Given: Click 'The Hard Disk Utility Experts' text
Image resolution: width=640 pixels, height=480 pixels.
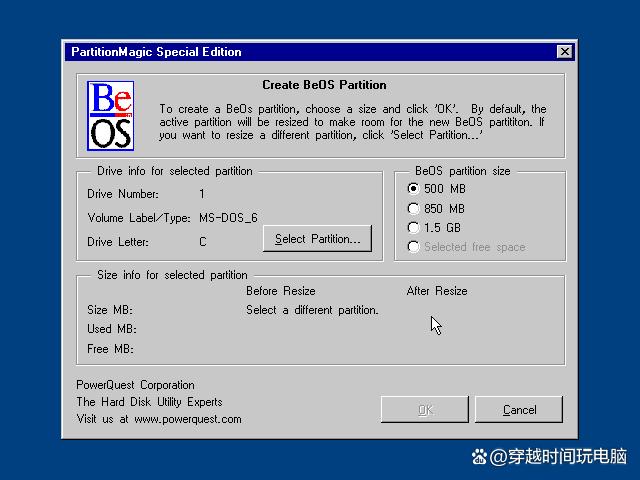Looking at the screenshot, I should tap(149, 402).
